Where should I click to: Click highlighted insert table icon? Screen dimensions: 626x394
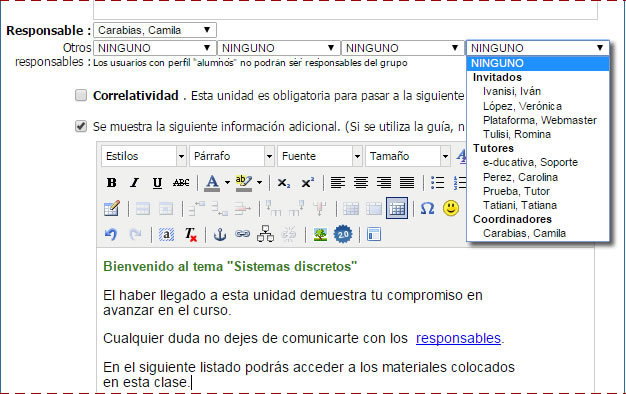(x=397, y=208)
